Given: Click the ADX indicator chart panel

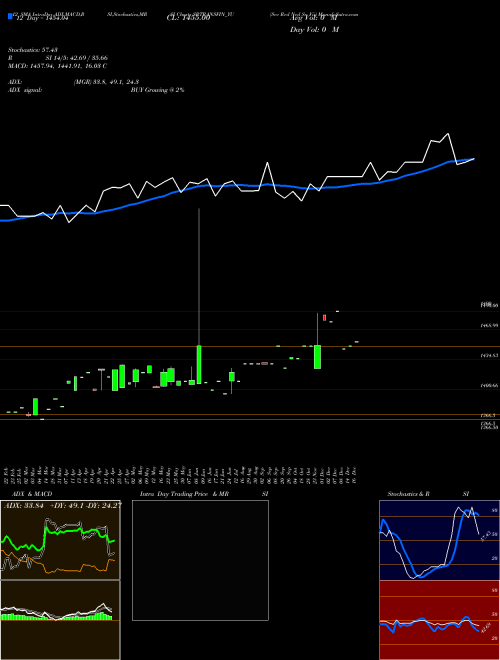Looking at the screenshot, I should click(x=60, y=540).
